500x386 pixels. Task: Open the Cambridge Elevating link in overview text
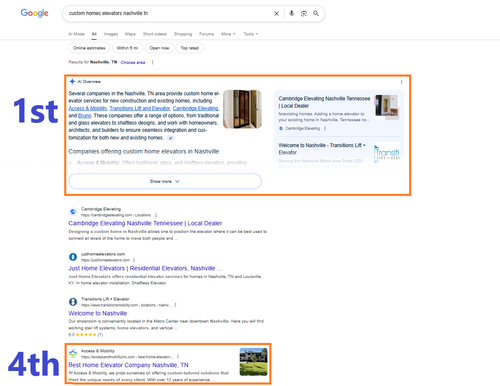coord(196,108)
